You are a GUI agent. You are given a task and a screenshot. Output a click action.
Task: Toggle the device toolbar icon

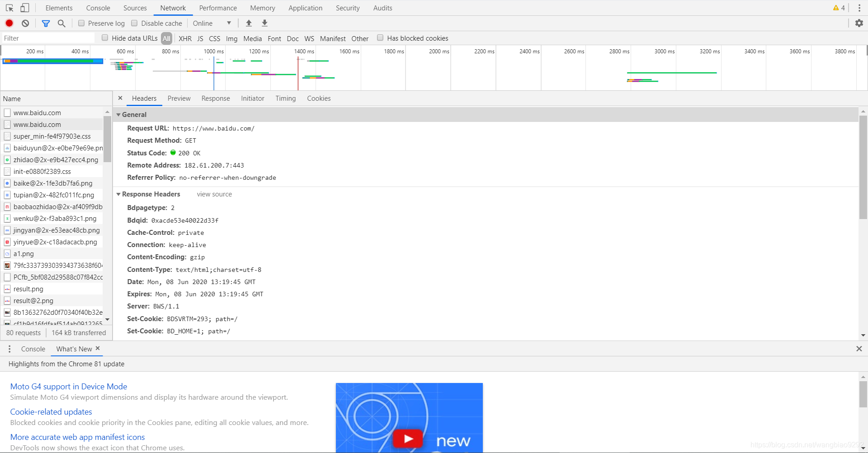(x=25, y=8)
